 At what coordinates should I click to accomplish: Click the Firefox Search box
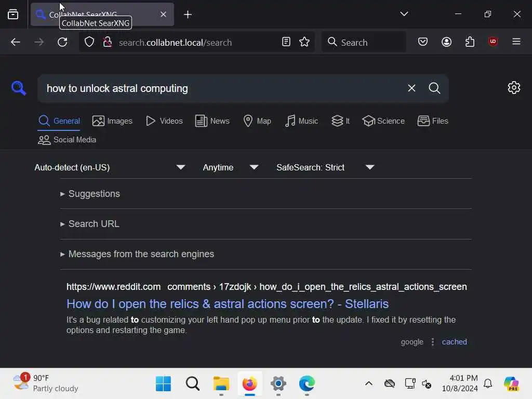364,42
